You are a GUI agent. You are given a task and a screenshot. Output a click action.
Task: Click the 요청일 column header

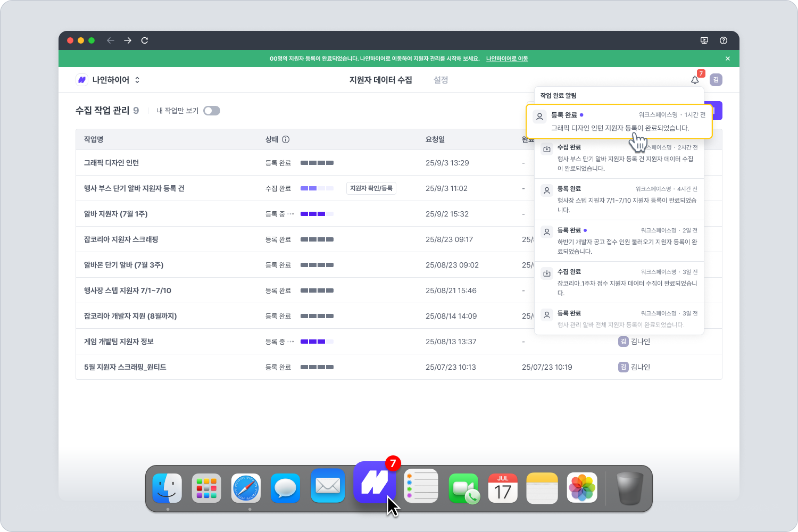pos(435,139)
